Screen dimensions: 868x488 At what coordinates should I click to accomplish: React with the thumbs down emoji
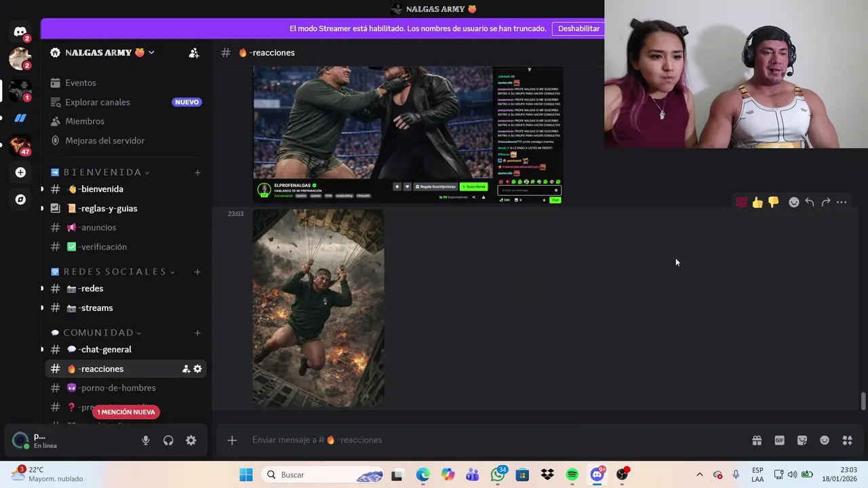(x=773, y=202)
